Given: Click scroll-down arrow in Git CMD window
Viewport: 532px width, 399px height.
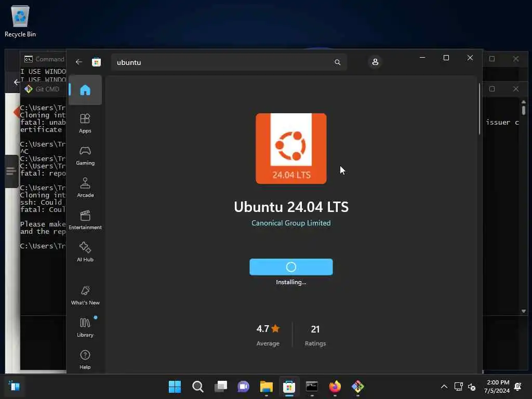Looking at the screenshot, I should tap(524, 311).
